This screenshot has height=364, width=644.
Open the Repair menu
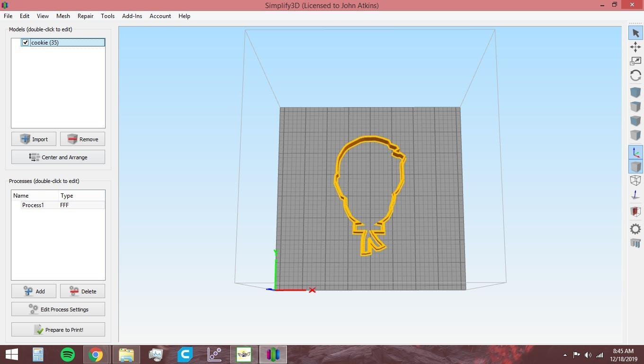point(85,16)
